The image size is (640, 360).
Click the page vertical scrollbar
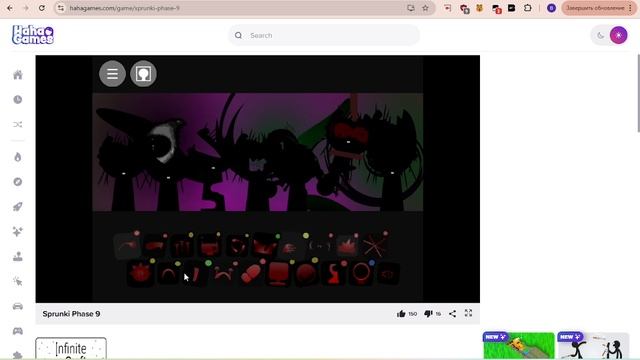pyautogui.click(x=638, y=93)
